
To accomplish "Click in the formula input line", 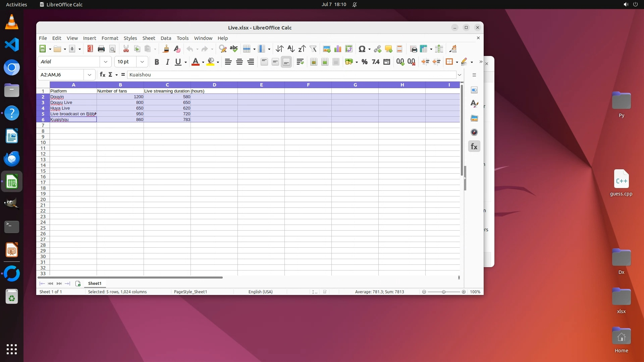I will tap(291, 75).
